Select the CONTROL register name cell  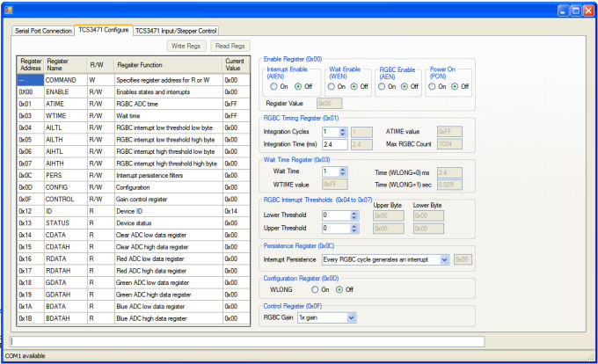tap(66, 200)
